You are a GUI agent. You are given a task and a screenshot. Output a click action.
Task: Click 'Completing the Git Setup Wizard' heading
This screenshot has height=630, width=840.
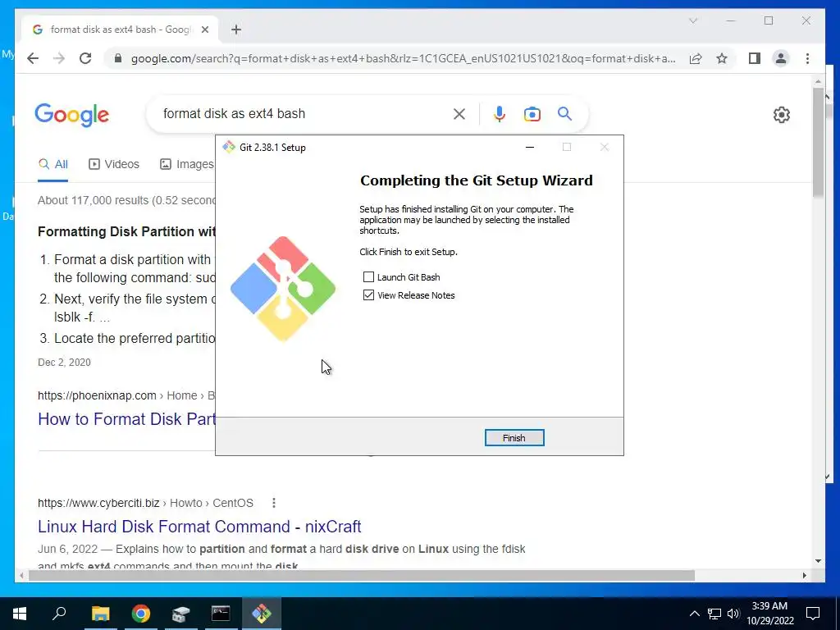477,180
